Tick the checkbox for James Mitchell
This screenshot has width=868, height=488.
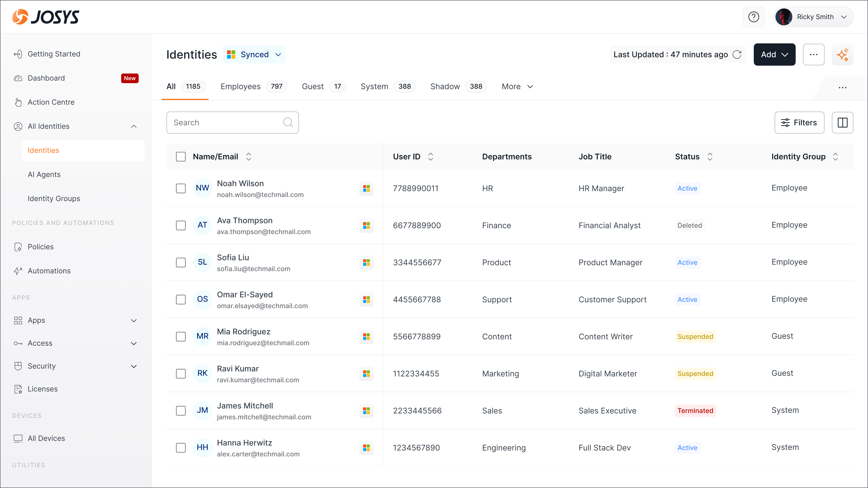click(181, 411)
